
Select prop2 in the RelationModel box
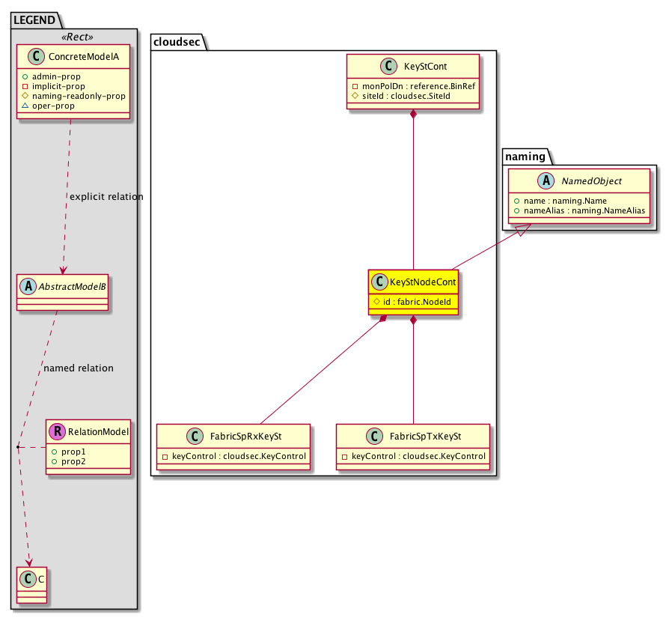69,462
